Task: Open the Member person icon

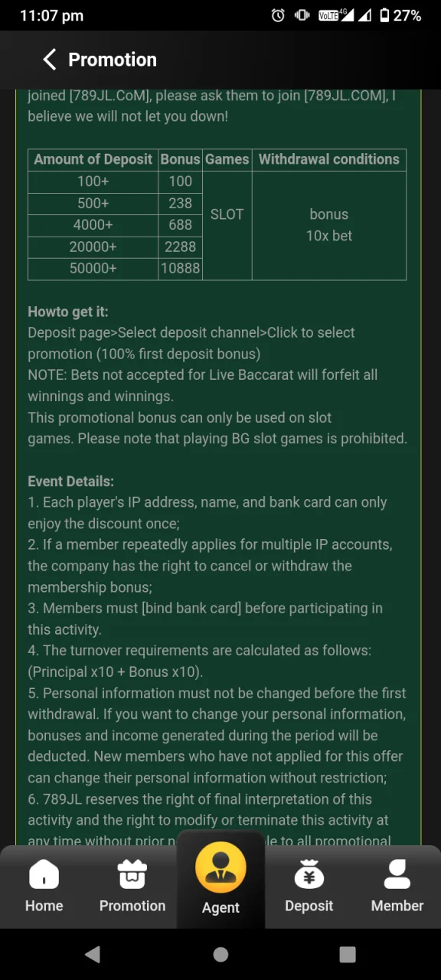Action: [397, 874]
